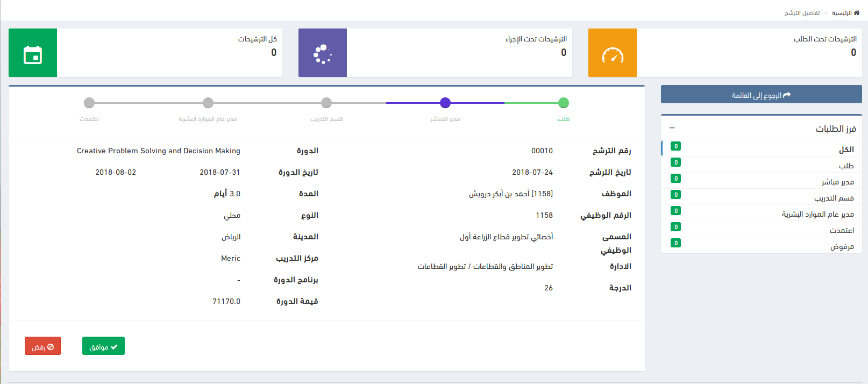Click the gray قسم التدريب step circle
This screenshot has width=868, height=384.
point(326,103)
